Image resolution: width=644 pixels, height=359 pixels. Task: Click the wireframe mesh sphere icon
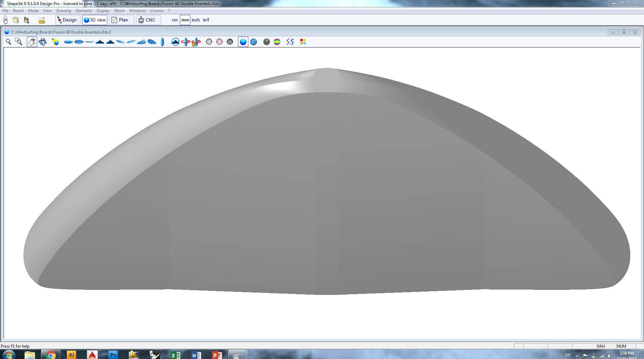230,42
